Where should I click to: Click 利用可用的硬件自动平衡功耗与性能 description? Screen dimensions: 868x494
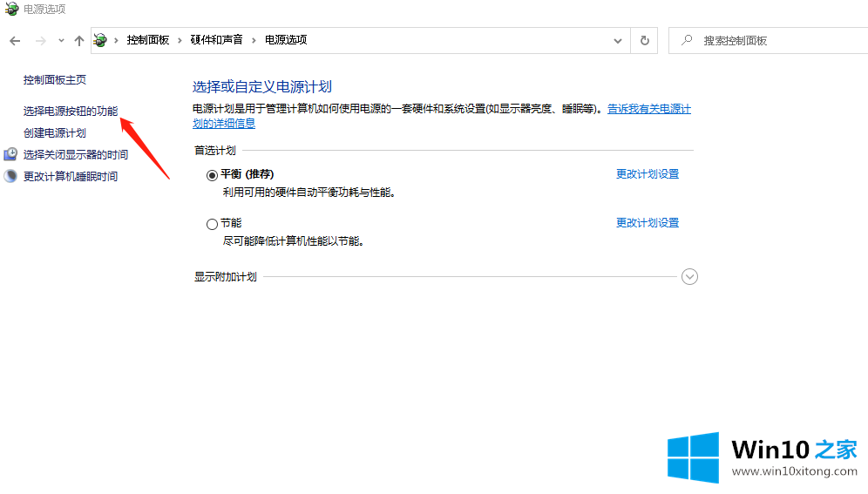(x=309, y=193)
